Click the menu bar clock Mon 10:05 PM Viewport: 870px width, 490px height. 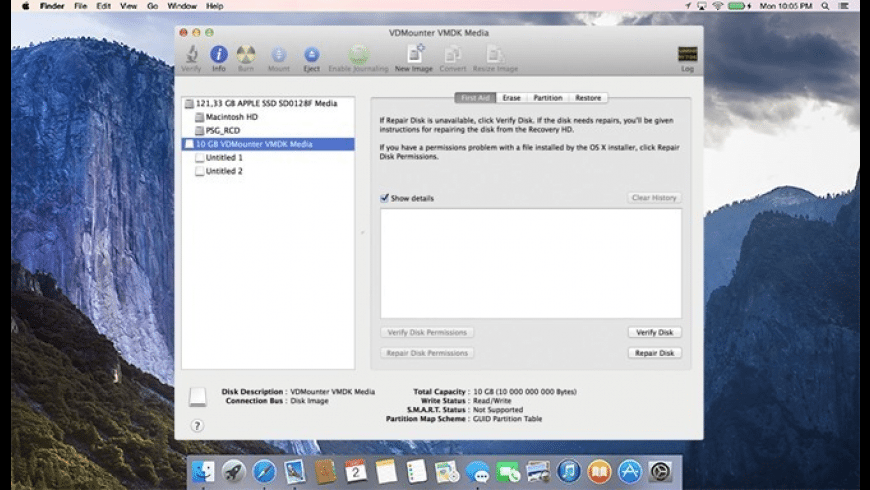pyautogui.click(x=786, y=6)
